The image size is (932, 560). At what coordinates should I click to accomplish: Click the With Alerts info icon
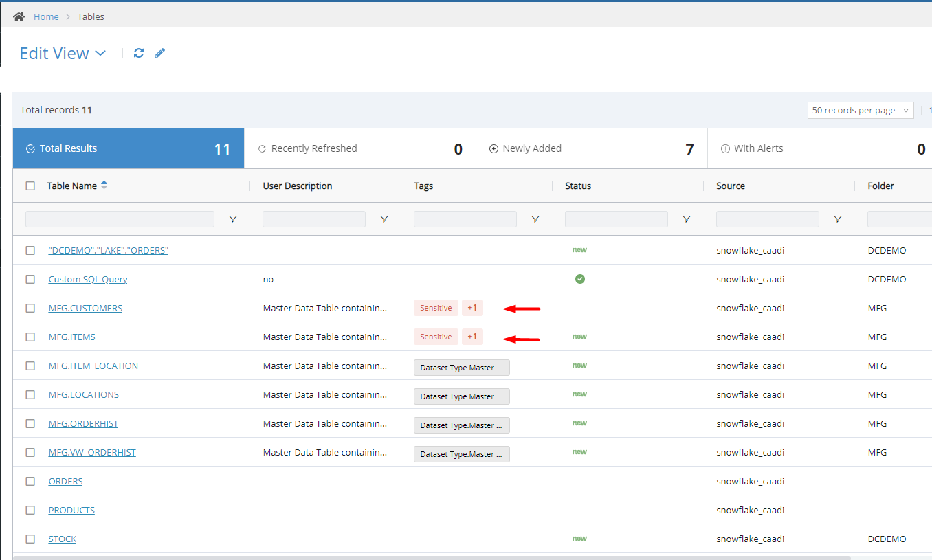click(725, 148)
